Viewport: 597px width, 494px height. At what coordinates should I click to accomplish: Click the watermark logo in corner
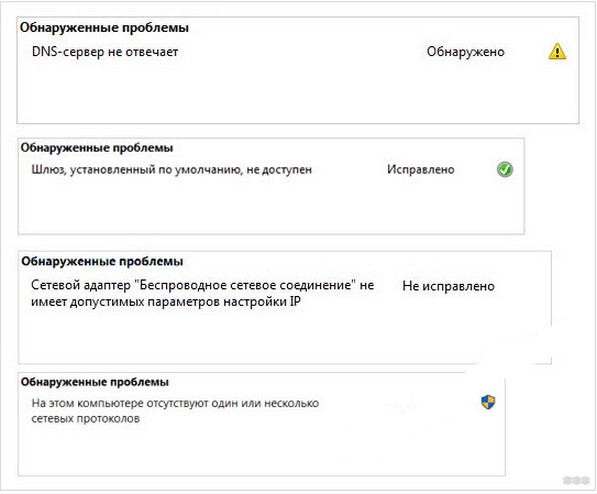coord(576,480)
